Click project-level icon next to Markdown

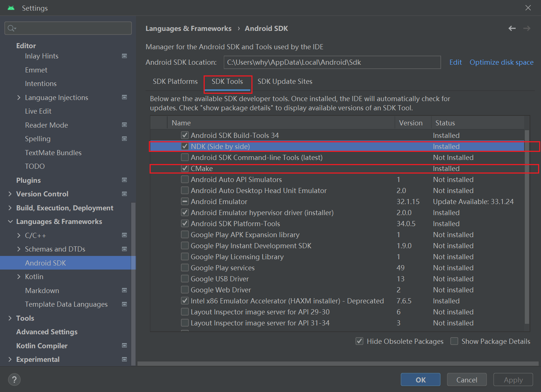124,291
